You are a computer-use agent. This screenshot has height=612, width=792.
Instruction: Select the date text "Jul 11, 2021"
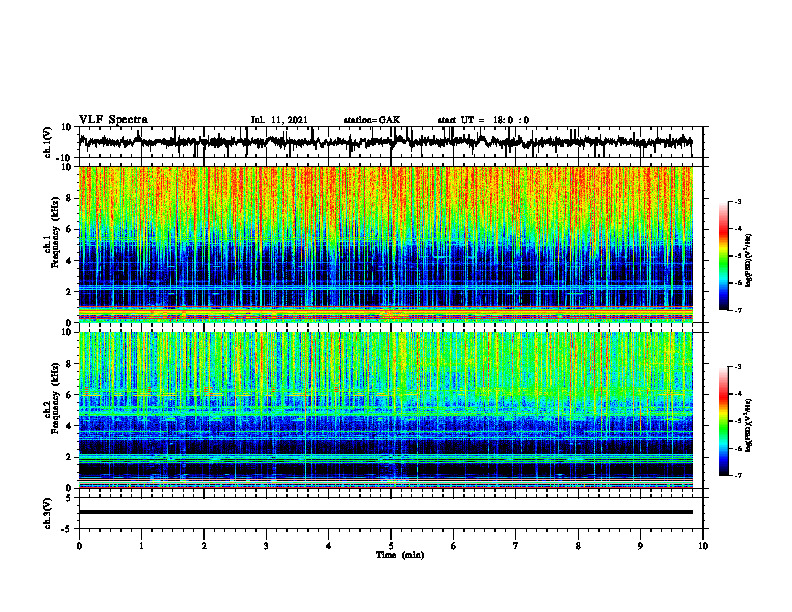(279, 120)
